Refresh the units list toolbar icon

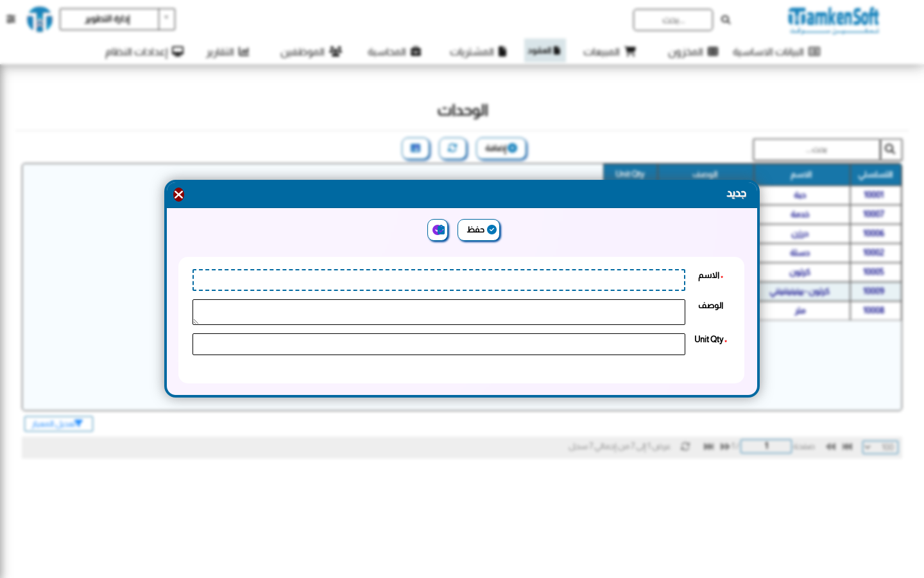pyautogui.click(x=453, y=148)
